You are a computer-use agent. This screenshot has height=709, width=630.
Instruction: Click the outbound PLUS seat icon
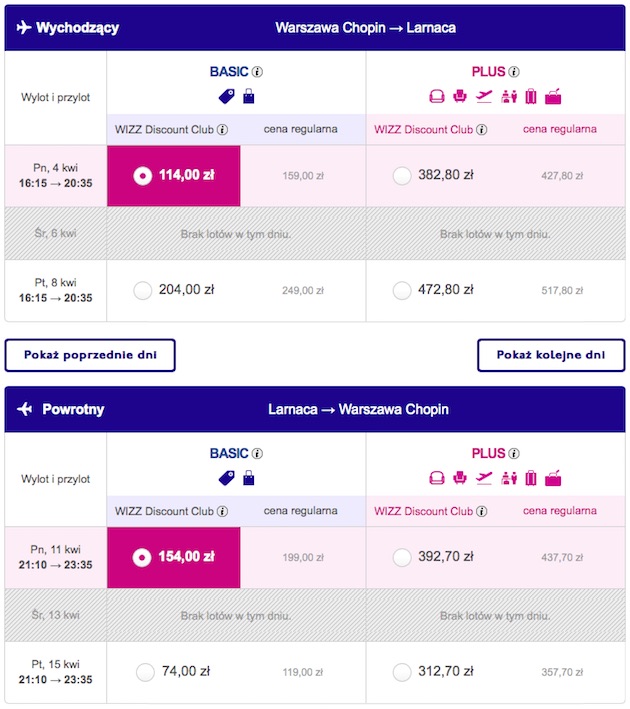pos(460,96)
